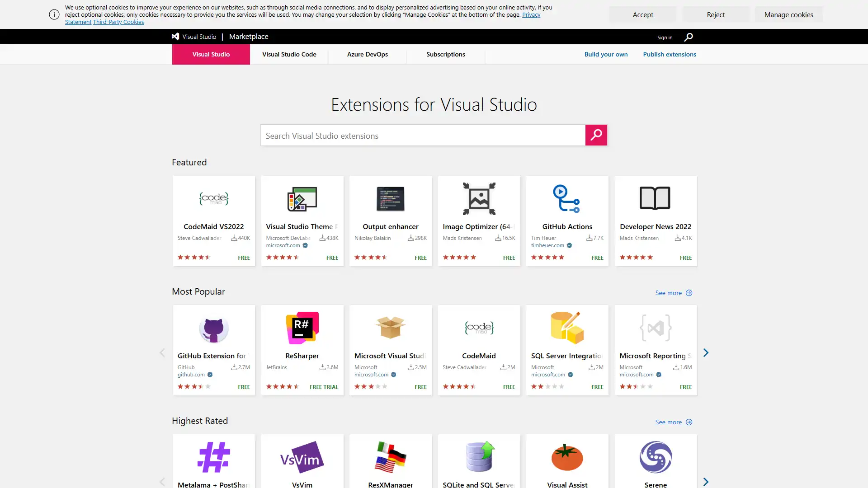
Task: Open the Developer News 2022 book icon
Action: [x=655, y=198]
